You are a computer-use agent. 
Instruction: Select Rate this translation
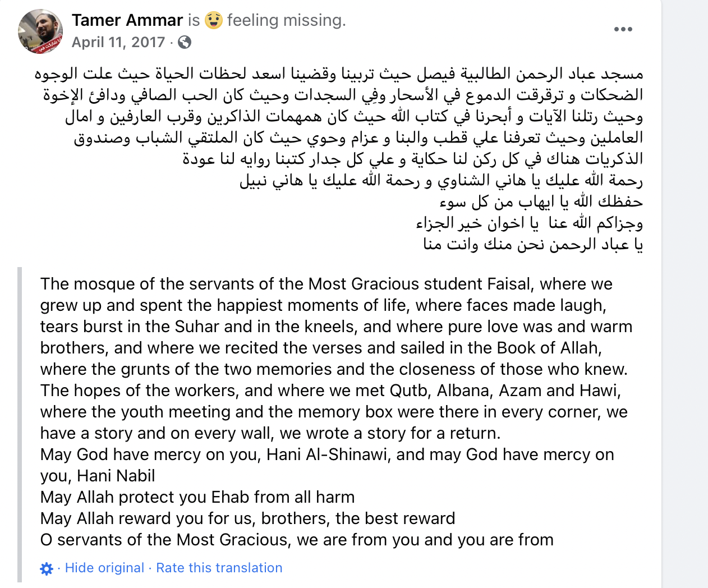coord(219,568)
